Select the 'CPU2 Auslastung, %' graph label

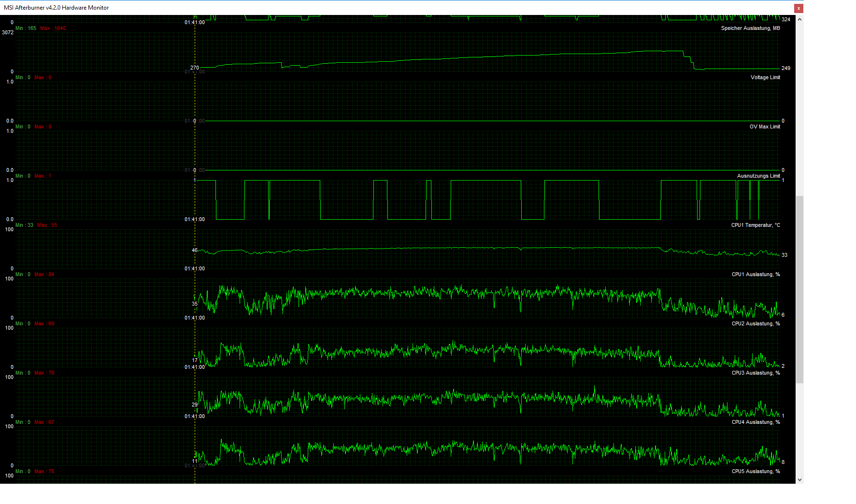coord(756,323)
